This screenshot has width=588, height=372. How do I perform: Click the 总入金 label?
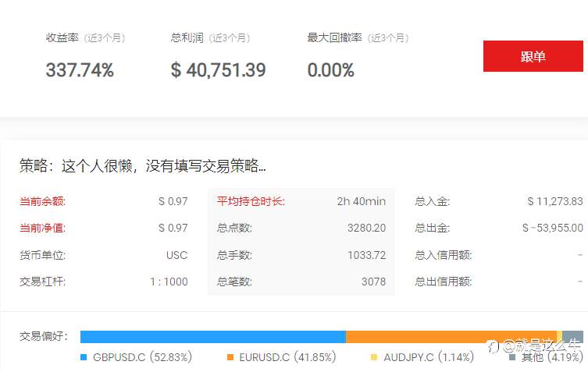coord(433,201)
